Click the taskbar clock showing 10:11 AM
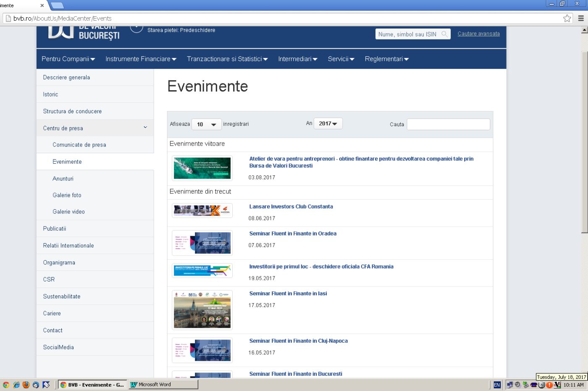588x391 pixels. [573, 385]
